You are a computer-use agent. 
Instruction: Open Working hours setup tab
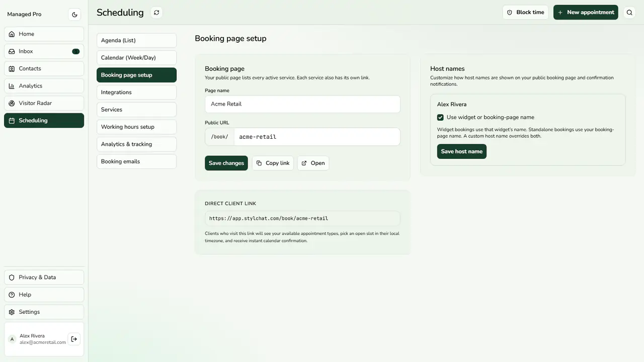[x=136, y=127]
